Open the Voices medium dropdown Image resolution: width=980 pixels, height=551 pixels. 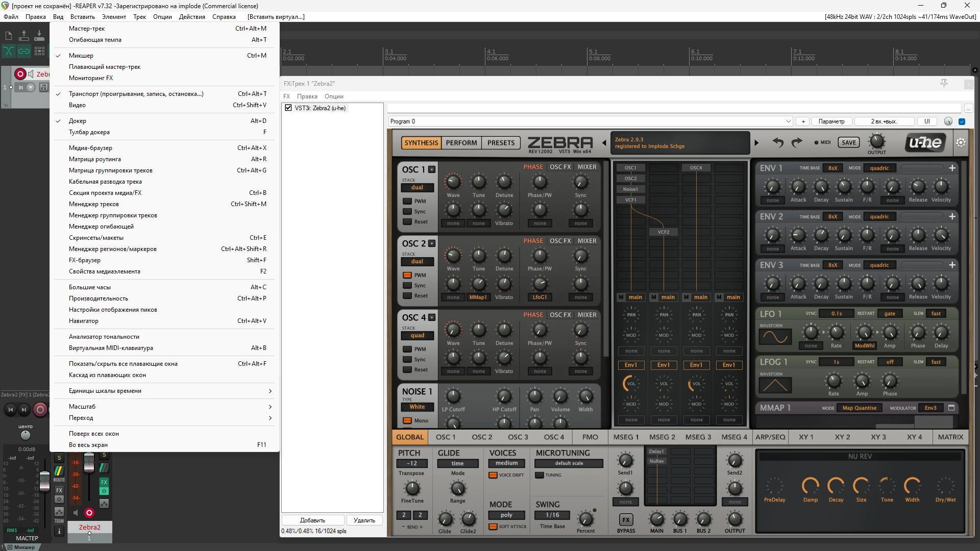(x=506, y=463)
